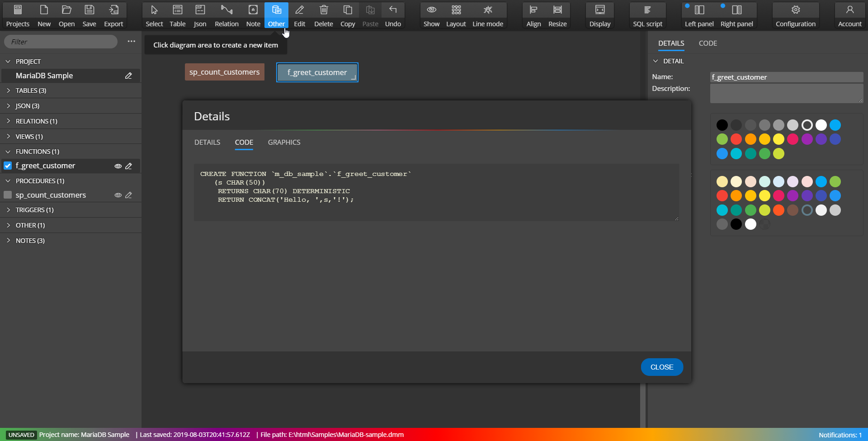Click the Export toolbar icon

(x=113, y=16)
